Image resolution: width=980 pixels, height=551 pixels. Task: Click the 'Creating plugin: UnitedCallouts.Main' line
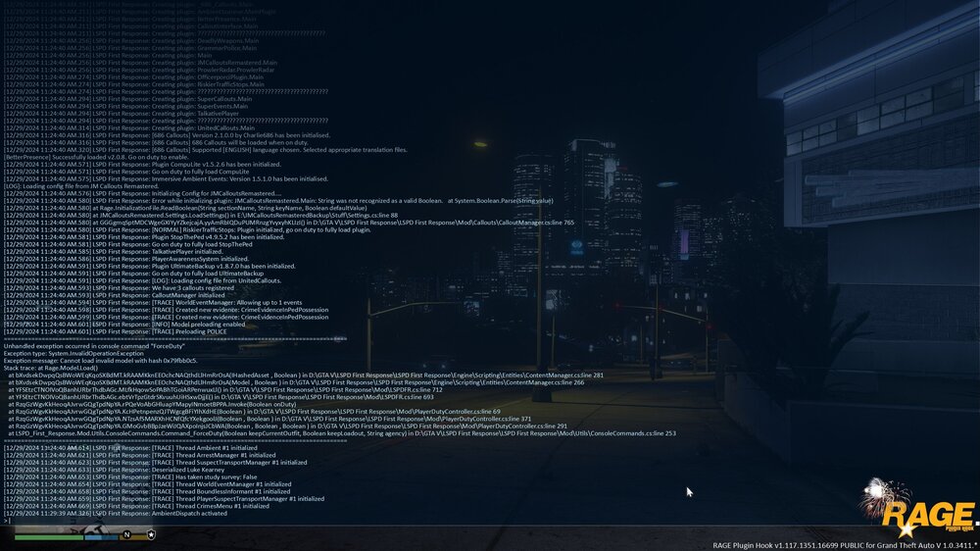click(x=128, y=127)
